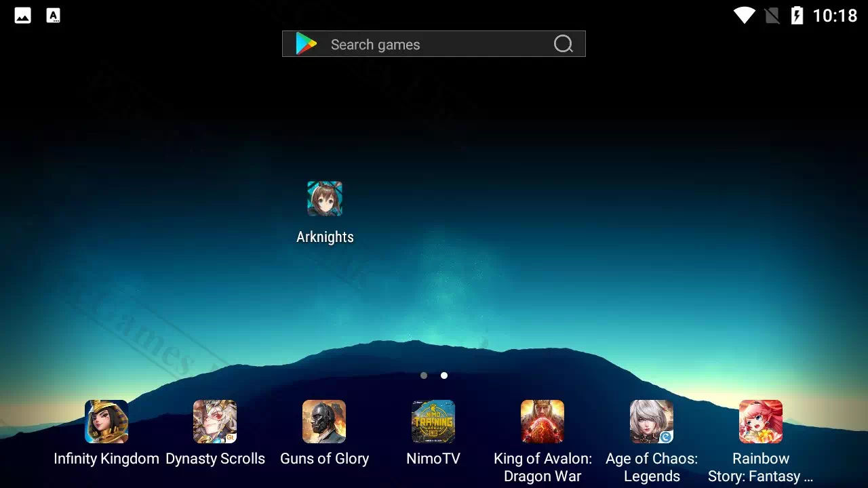
Task: Open the NimoTV app icon
Action: coord(433,422)
